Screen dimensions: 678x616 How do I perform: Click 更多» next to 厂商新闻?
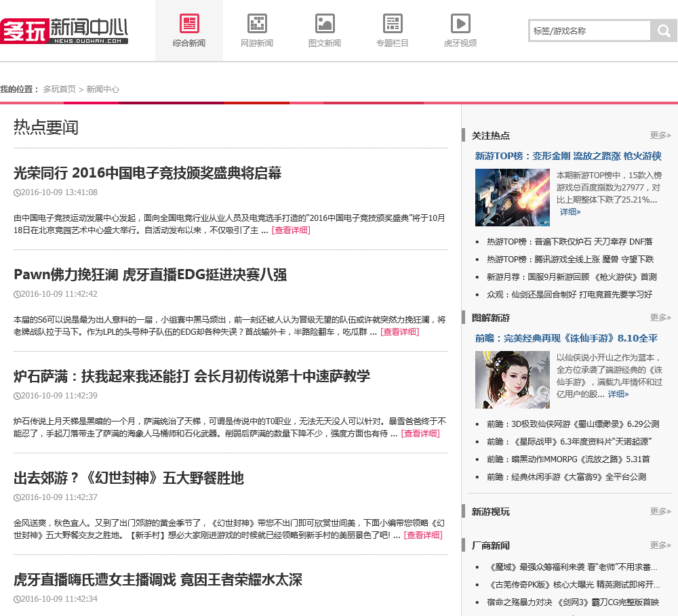click(660, 545)
